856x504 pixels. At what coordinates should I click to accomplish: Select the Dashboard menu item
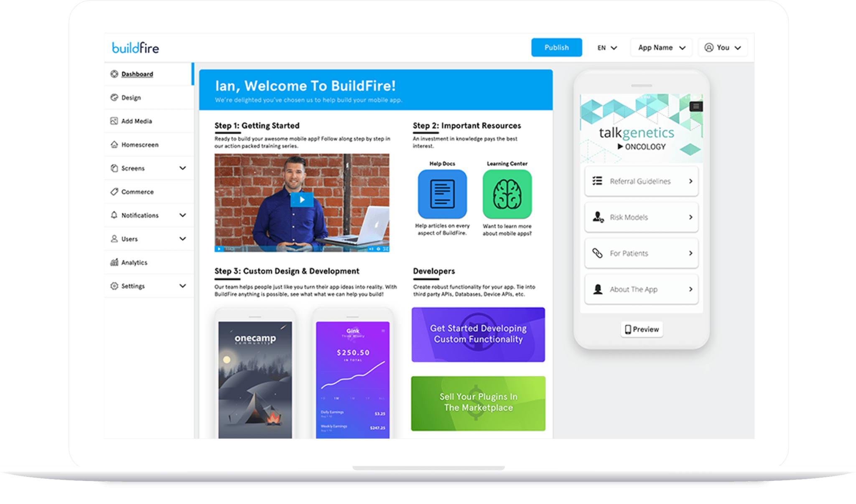coord(137,74)
